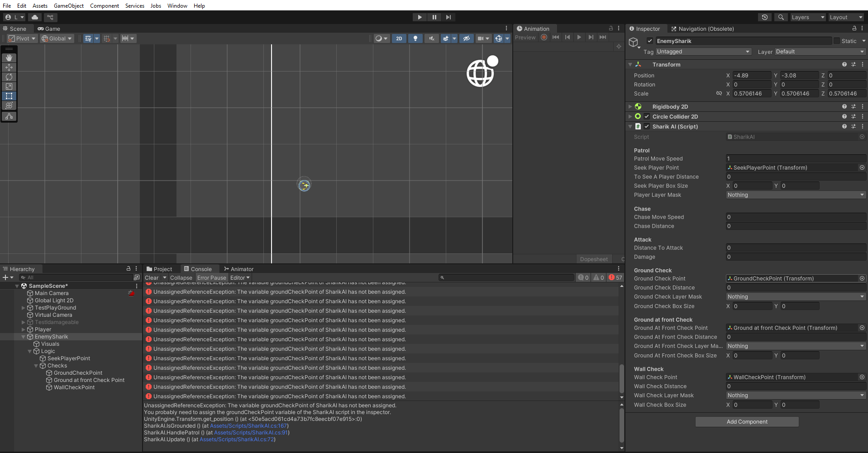Select the Scale tool

(9, 86)
